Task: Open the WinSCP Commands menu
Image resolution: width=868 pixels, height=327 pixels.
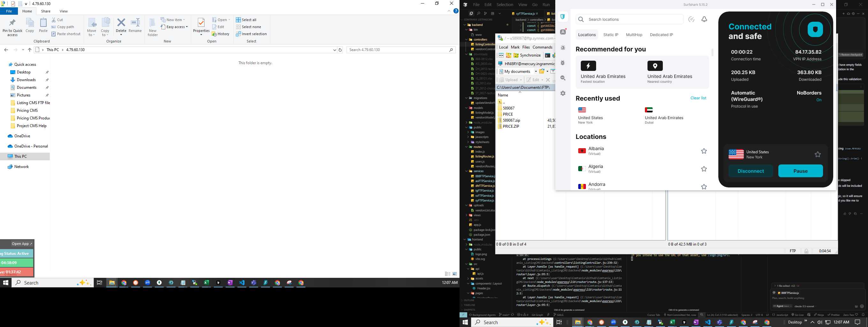Action: pos(542,47)
